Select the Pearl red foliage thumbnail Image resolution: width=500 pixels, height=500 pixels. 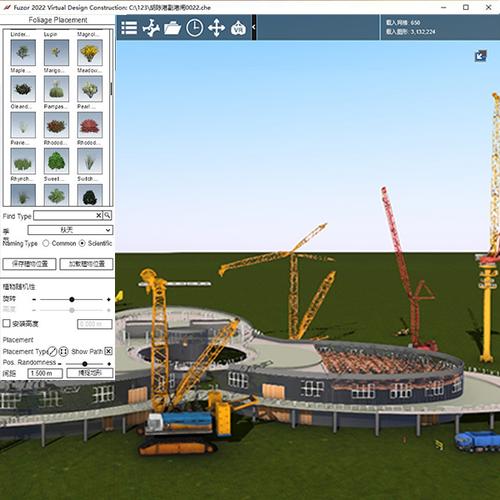click(x=90, y=125)
